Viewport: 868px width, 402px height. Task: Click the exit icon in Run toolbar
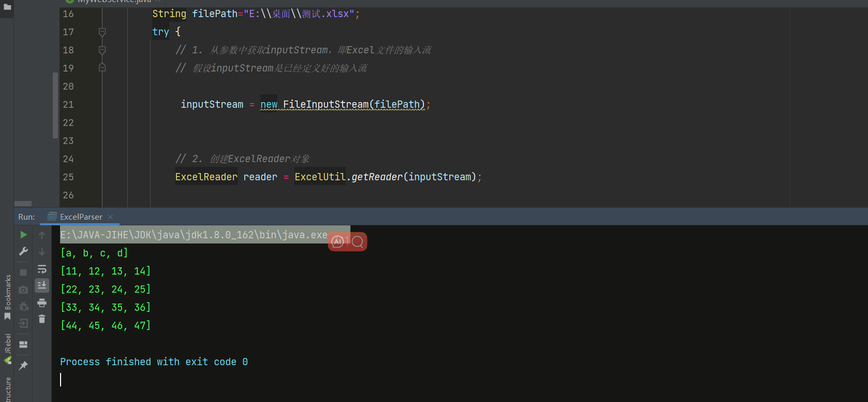pos(23,324)
